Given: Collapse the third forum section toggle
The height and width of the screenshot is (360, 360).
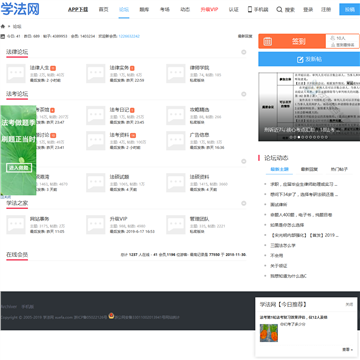Looking at the screenshot, I should [244, 161].
